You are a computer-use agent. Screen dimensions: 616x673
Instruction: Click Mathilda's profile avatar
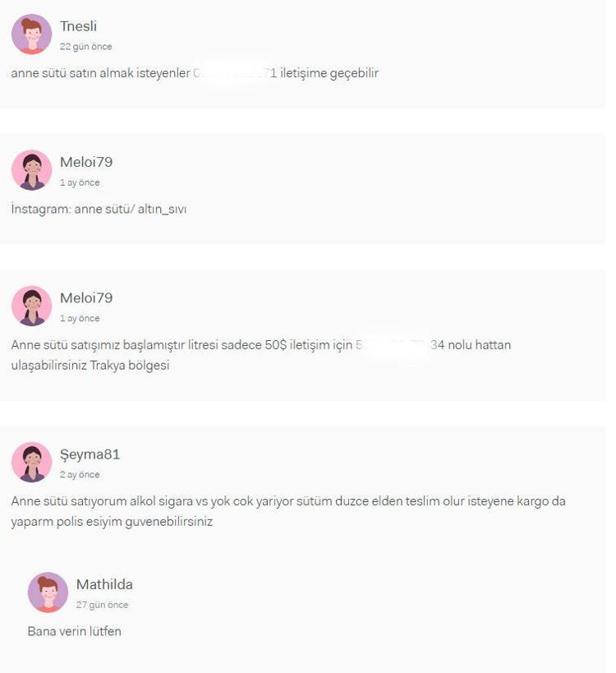(x=48, y=592)
